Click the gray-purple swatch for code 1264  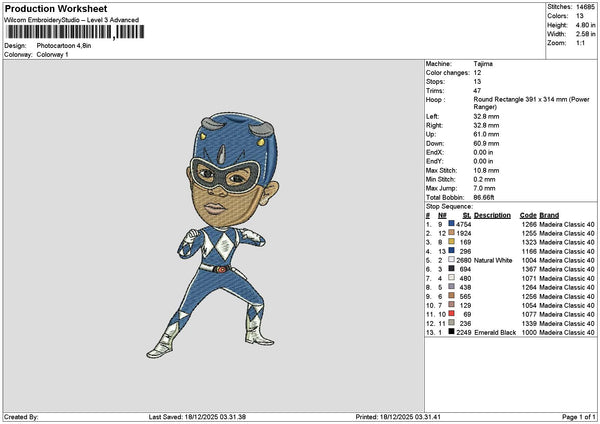click(452, 287)
